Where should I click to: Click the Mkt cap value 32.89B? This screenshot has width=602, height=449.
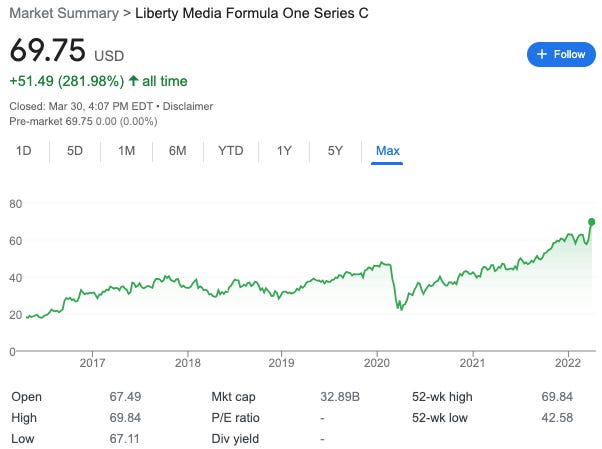pos(340,397)
